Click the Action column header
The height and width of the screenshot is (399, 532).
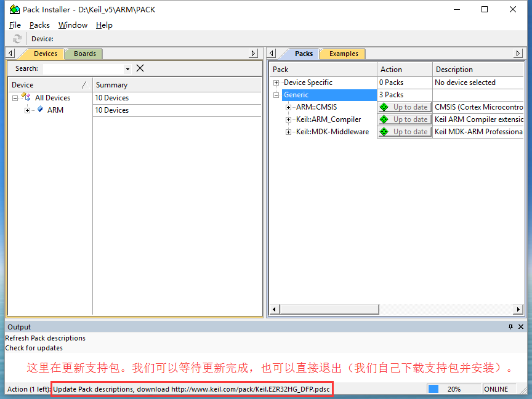coord(405,70)
